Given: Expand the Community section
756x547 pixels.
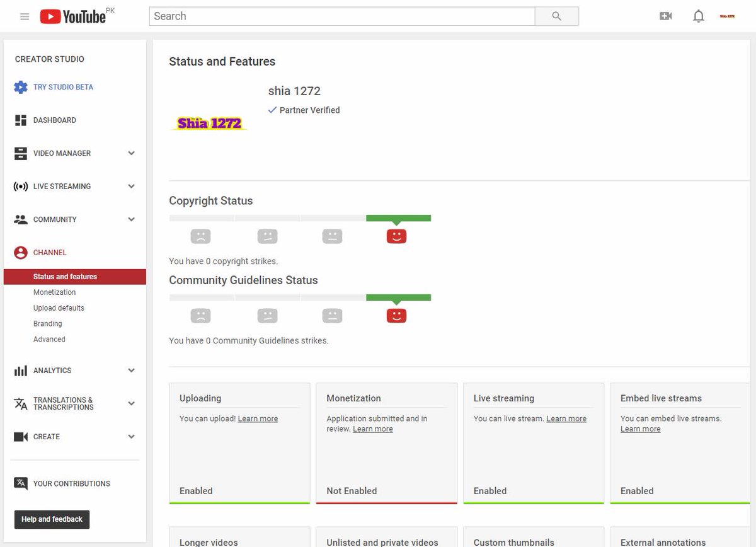Looking at the screenshot, I should pyautogui.click(x=131, y=219).
